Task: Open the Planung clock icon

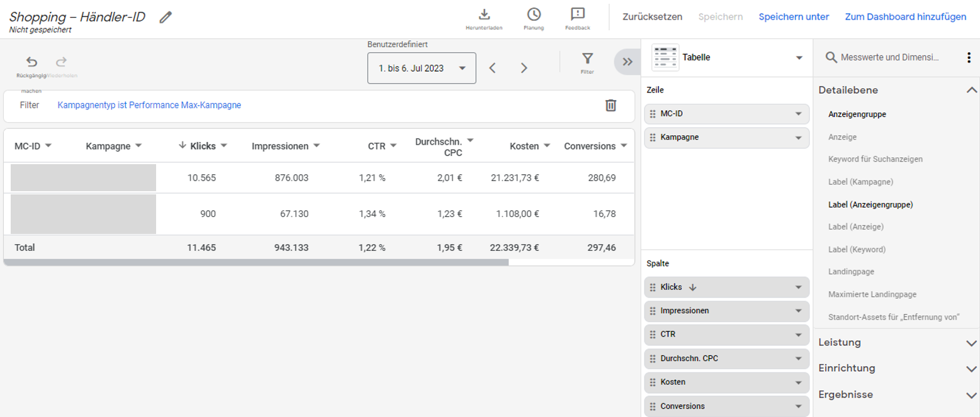Action: coord(534,14)
